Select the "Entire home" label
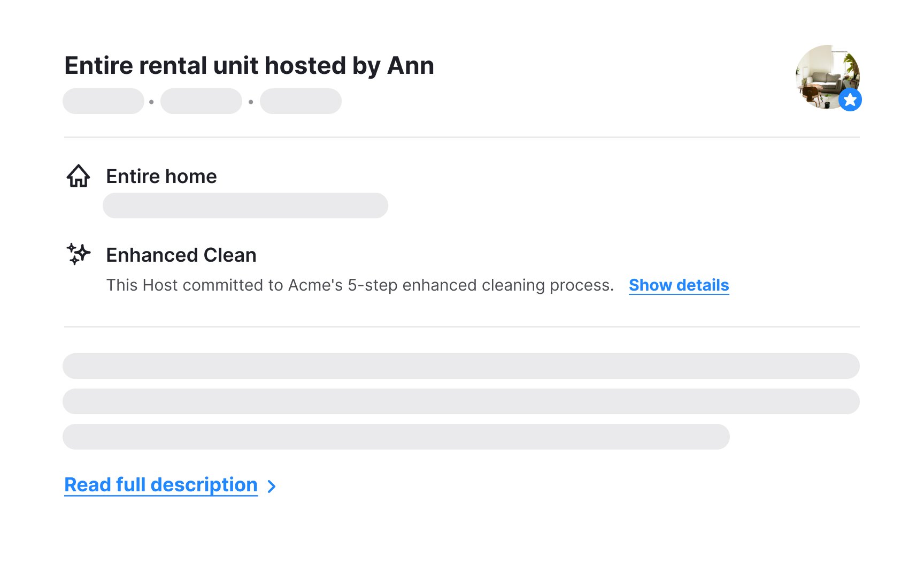The image size is (924, 578). 161,177
